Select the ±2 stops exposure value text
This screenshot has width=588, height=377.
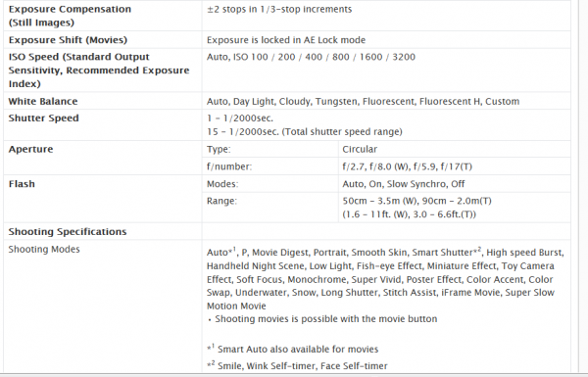pyautogui.click(x=279, y=9)
